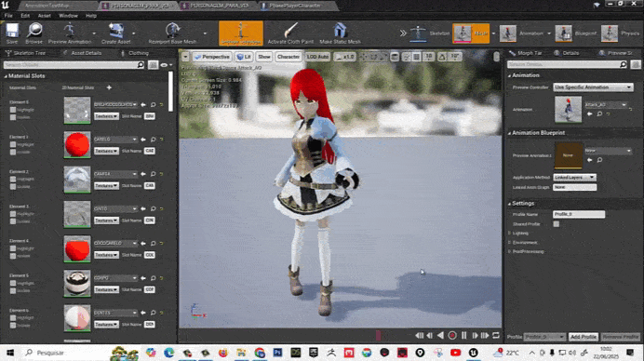Enable Highlight checkbox for Element 3
This screenshot has height=361, width=644.
(x=13, y=214)
